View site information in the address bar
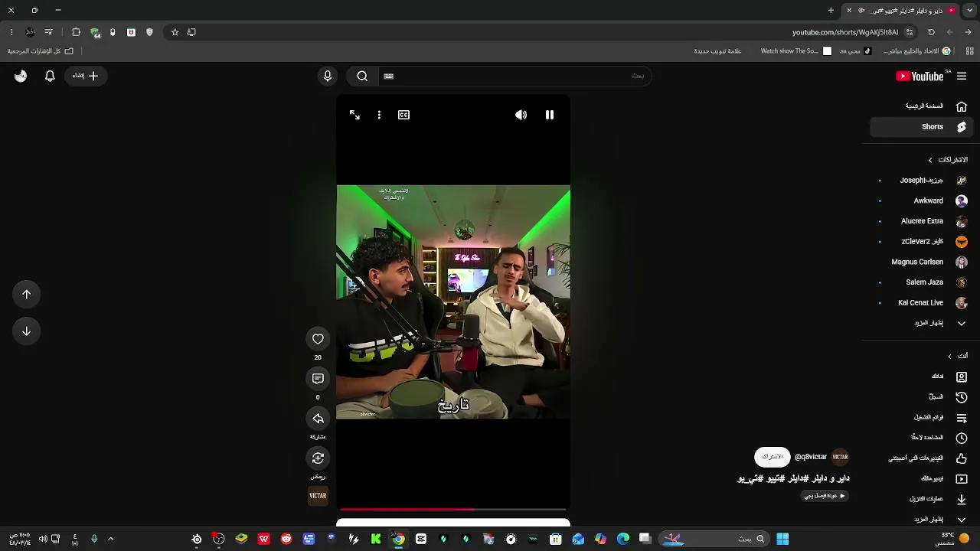Image resolution: width=980 pixels, height=551 pixels. [909, 32]
